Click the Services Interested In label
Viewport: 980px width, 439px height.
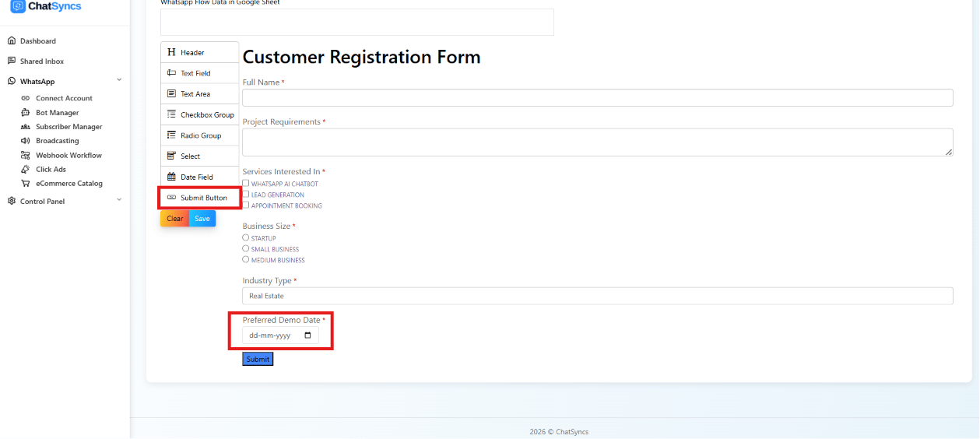[x=281, y=171]
